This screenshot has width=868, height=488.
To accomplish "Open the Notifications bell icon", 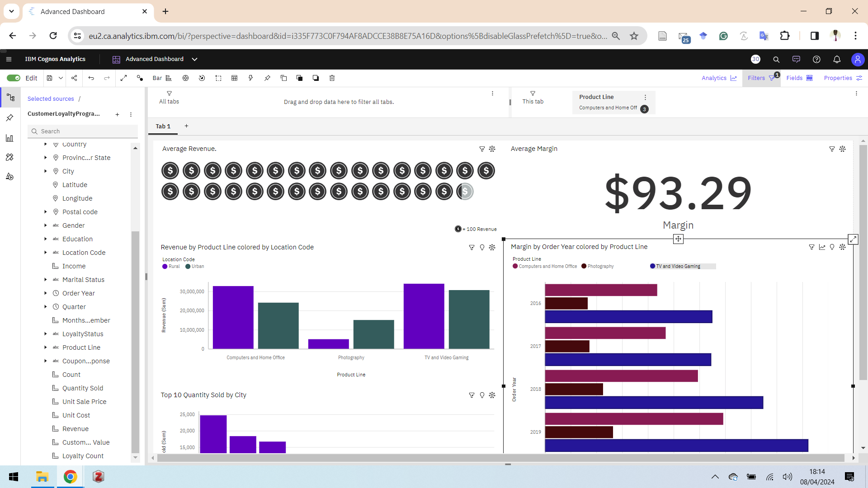I will tap(837, 59).
